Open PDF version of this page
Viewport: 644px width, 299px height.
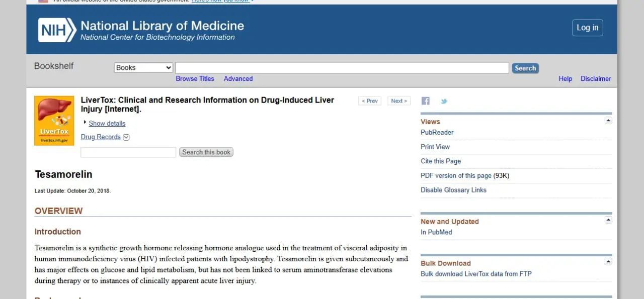point(456,176)
